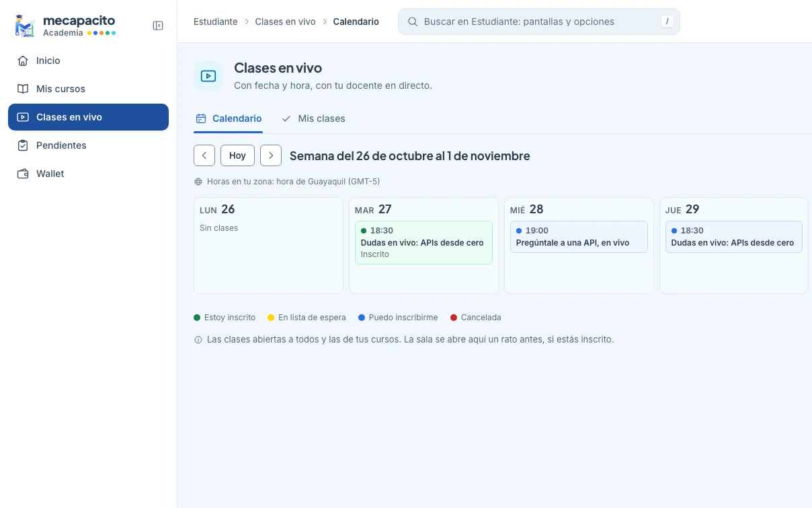The height and width of the screenshot is (508, 812).
Task: Click the Clases en vivo breadcrumb
Action: tap(285, 22)
